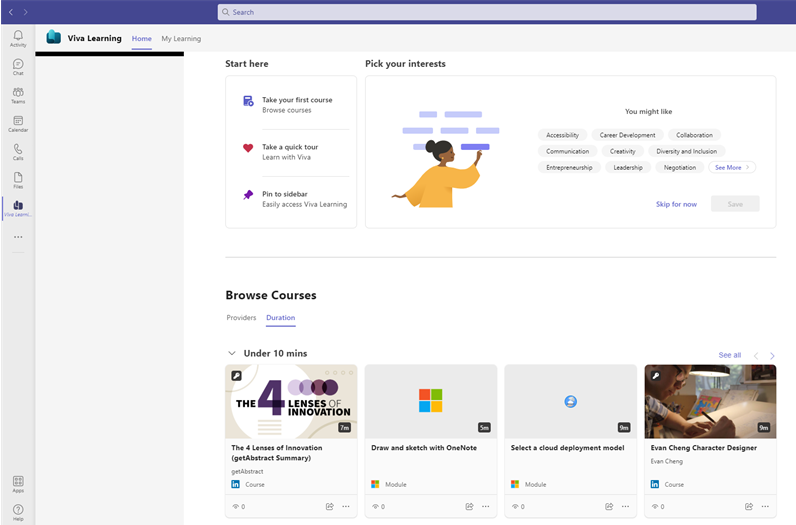Open more options for cloud deployment module
This screenshot has width=796, height=525.
pos(625,506)
